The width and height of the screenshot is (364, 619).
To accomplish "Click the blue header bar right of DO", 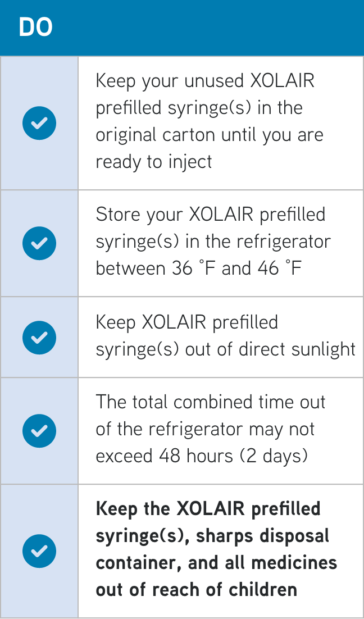I will coord(213,28).
